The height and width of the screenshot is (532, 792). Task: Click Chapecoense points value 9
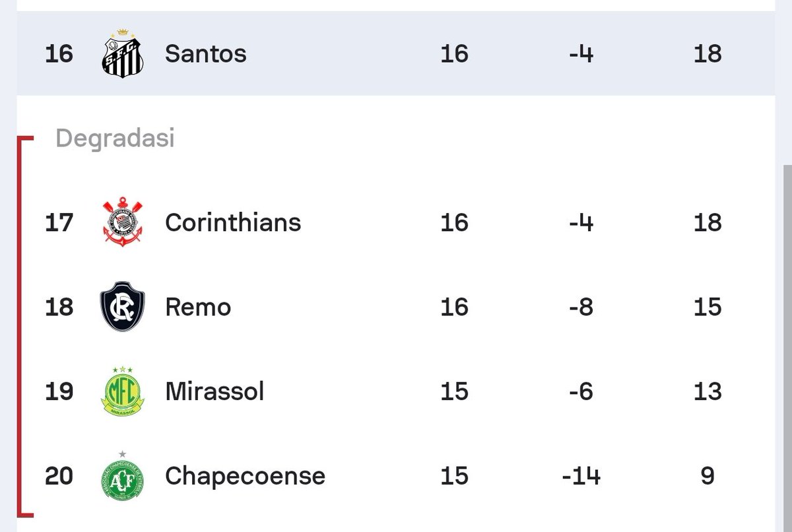[x=708, y=476]
